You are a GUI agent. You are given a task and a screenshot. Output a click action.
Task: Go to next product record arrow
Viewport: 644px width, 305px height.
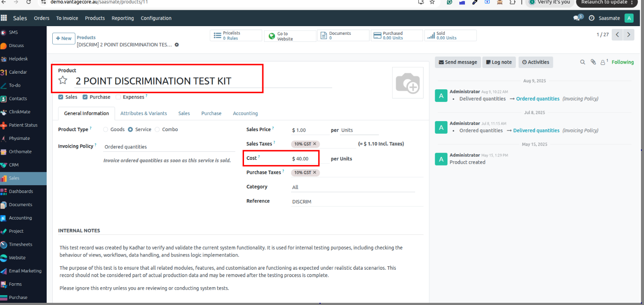(x=628, y=35)
